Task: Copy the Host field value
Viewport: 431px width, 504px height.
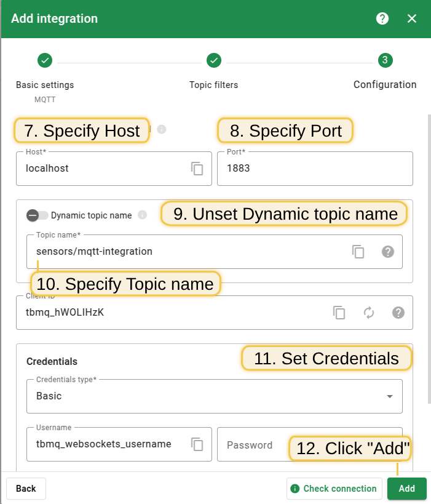Action: tap(197, 169)
